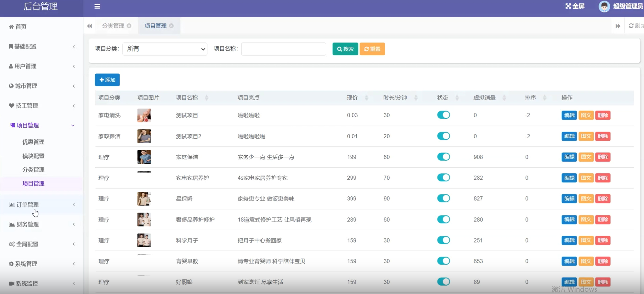Disable the status toggle for 测试项目
This screenshot has width=644, height=294.
tap(444, 115)
